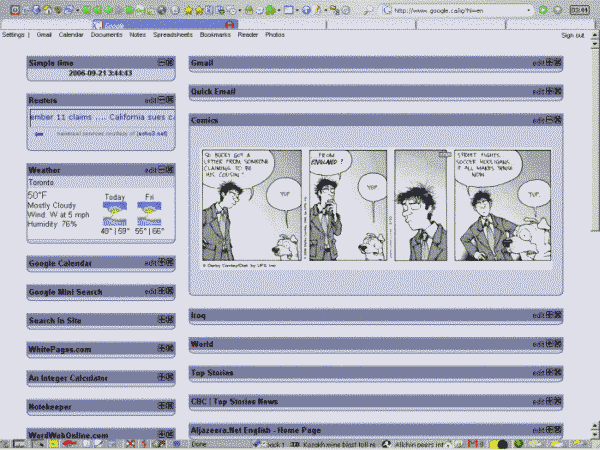Image resolution: width=600 pixels, height=450 pixels.
Task: Click the 'Allchin peers int' taskbar item
Action: [x=419, y=445]
